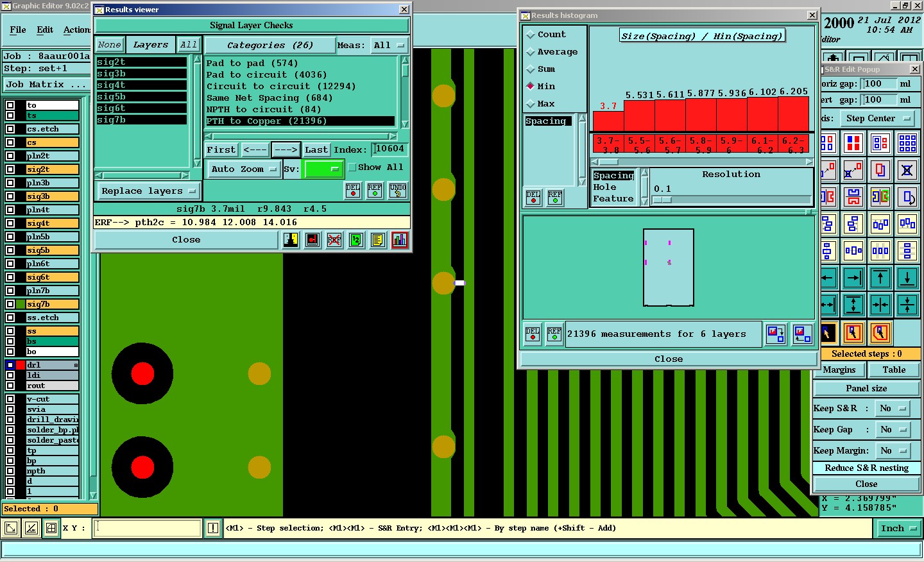Screen dimensions: 924x562
Task: Open the File menu
Action: click(18, 30)
